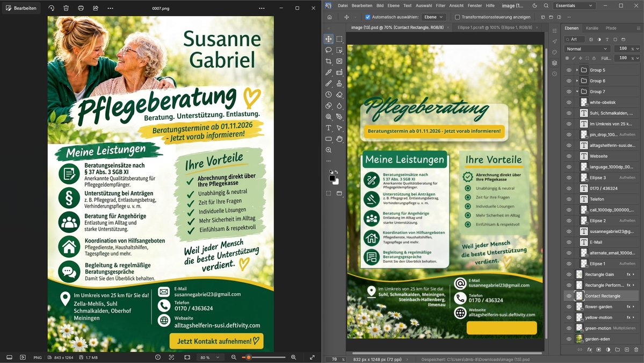Click the background color swatch
Image resolution: width=644 pixels, height=363 pixels.
[x=336, y=182]
